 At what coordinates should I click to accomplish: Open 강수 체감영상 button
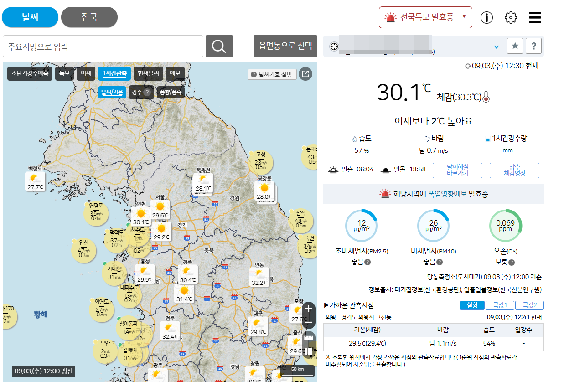(x=514, y=170)
